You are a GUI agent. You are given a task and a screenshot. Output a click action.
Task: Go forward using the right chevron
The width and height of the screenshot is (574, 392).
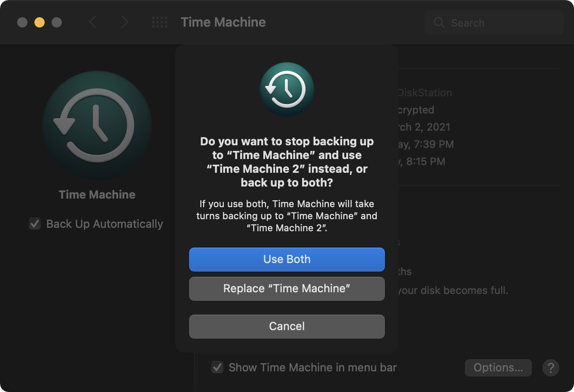[125, 22]
